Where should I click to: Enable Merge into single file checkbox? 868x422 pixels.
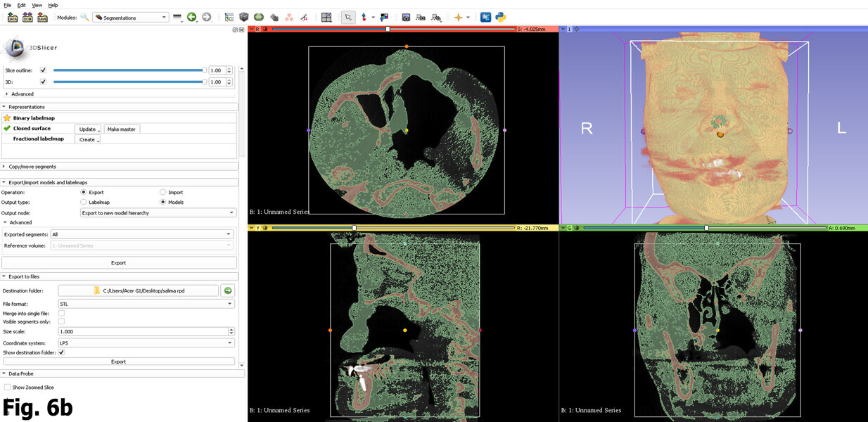tap(61, 313)
